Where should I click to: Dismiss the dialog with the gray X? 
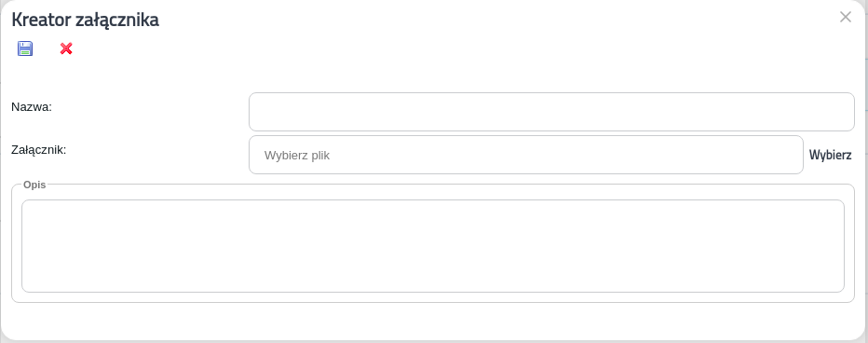click(846, 17)
